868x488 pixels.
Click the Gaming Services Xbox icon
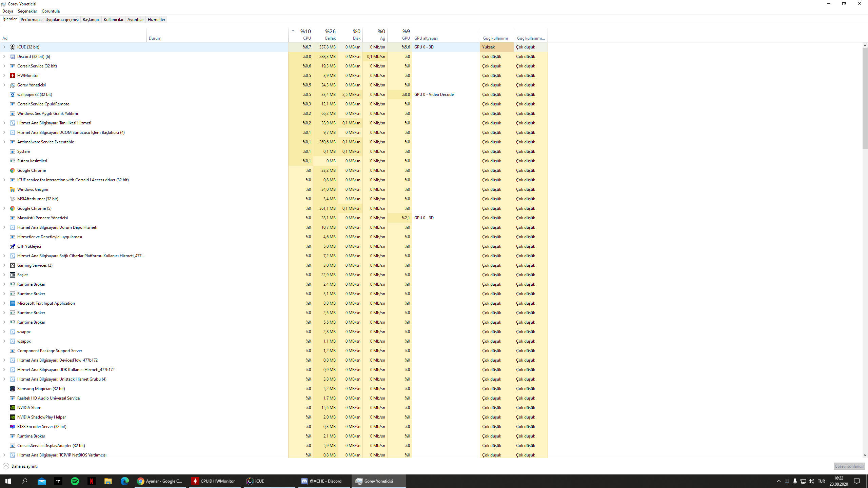13,265
